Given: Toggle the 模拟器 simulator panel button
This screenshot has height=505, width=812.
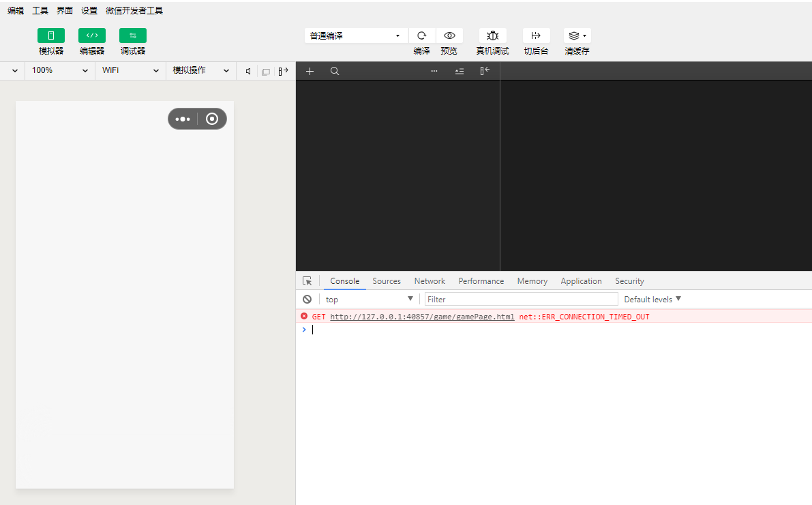Looking at the screenshot, I should 50,35.
